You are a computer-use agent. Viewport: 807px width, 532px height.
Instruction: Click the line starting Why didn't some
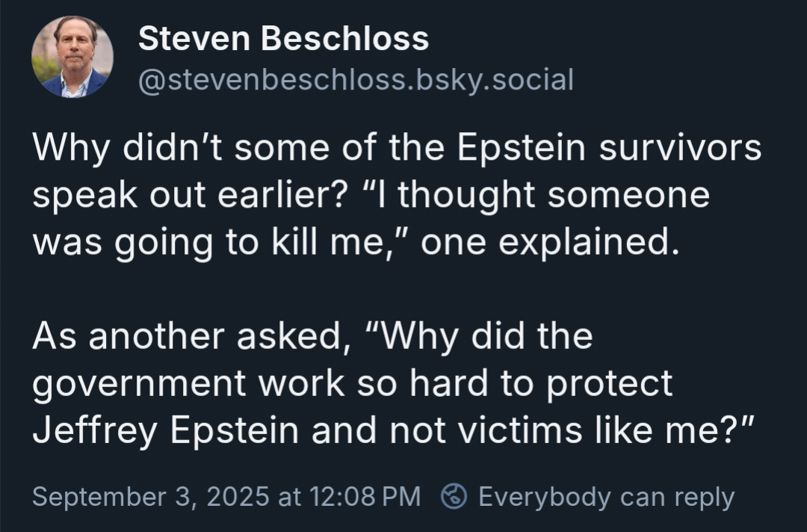click(397, 148)
